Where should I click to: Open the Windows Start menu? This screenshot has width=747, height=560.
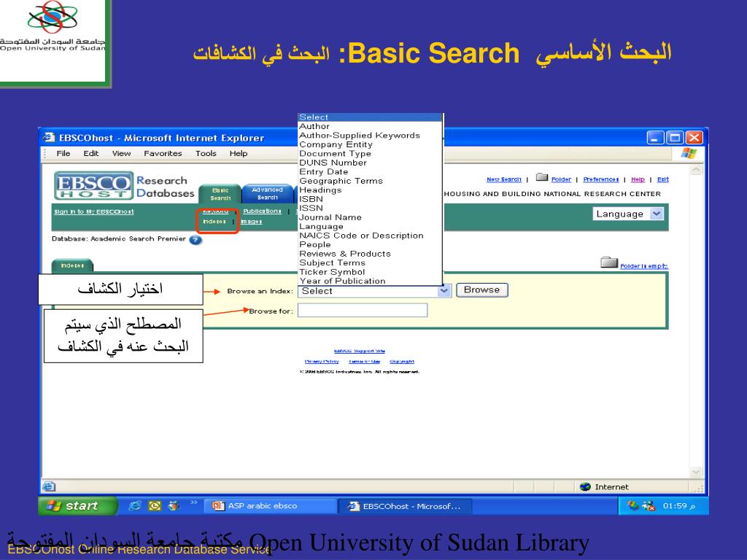pos(77,506)
